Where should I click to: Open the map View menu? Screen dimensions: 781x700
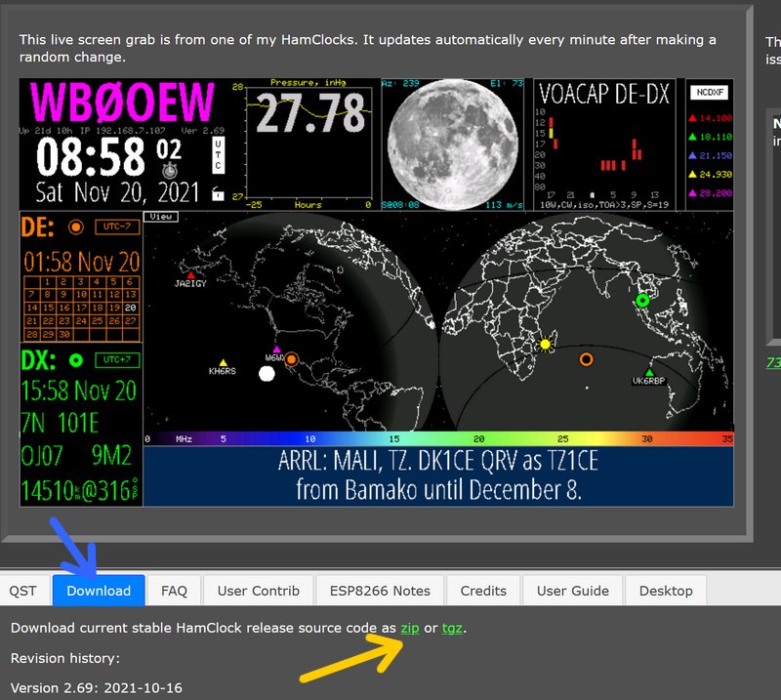tap(161, 217)
